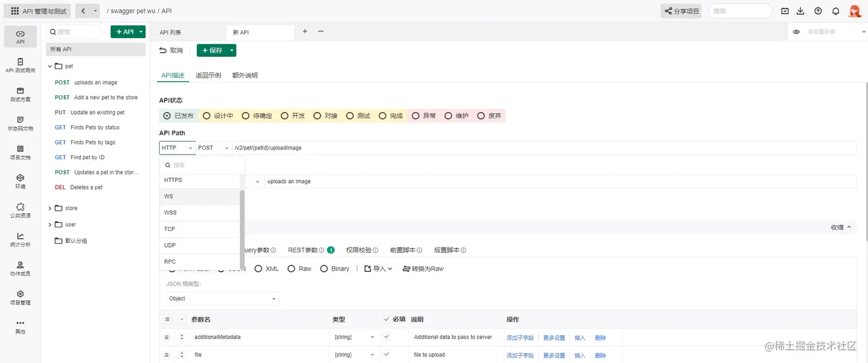Choose the XML body format
The height and width of the screenshot is (363, 868).
click(x=267, y=269)
